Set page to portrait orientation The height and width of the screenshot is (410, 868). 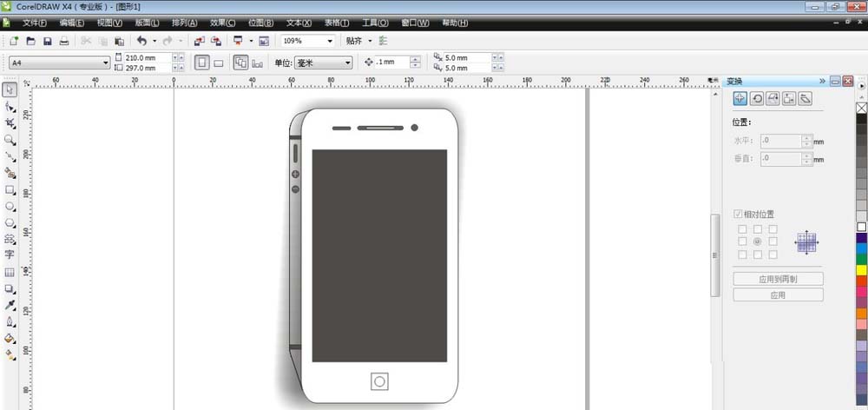202,63
